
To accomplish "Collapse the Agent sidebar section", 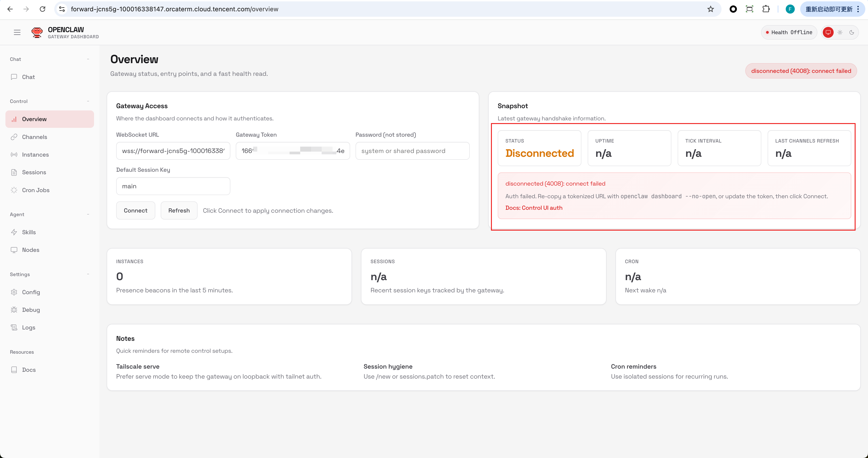I will pyautogui.click(x=88, y=215).
